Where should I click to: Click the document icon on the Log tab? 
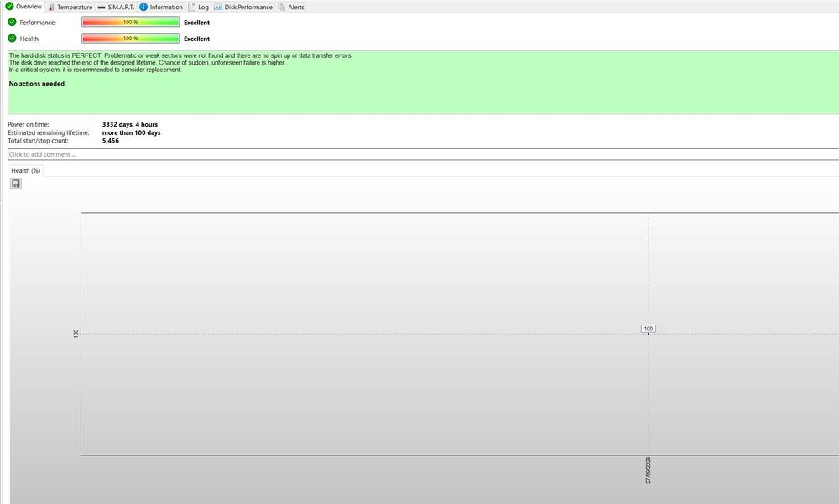click(191, 7)
